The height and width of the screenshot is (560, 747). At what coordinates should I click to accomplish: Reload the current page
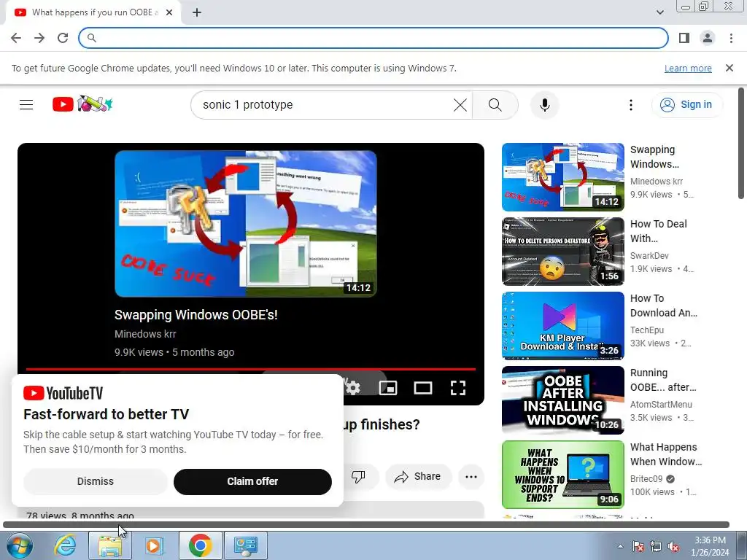pos(63,38)
